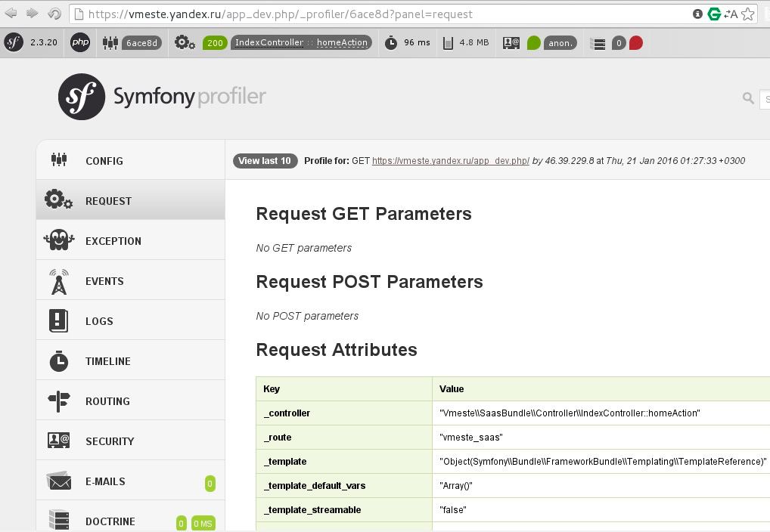Click the "false" value cell
Image resolution: width=770 pixels, height=532 pixels.
click(601, 510)
